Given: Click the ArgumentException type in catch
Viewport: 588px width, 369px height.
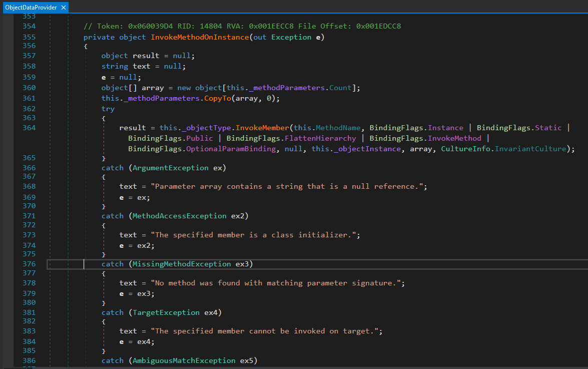Looking at the screenshot, I should point(170,168).
